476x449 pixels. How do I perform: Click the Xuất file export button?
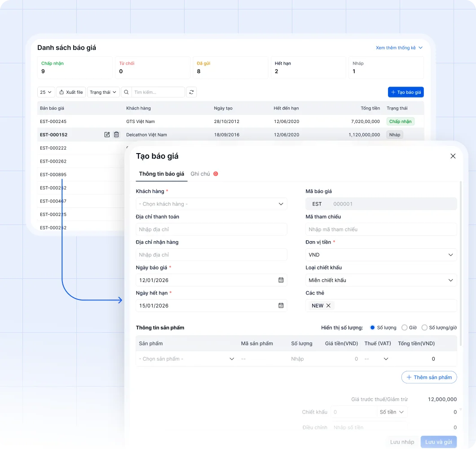[x=71, y=92]
